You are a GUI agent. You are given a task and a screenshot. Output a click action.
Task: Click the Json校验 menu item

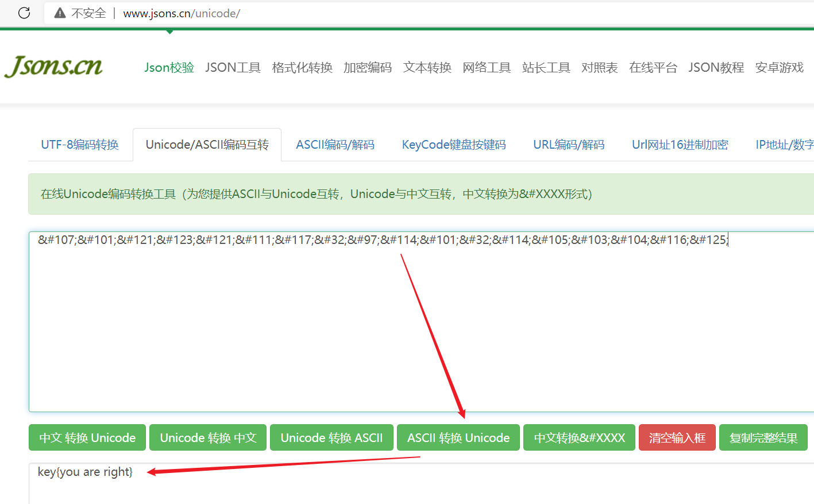click(x=169, y=67)
